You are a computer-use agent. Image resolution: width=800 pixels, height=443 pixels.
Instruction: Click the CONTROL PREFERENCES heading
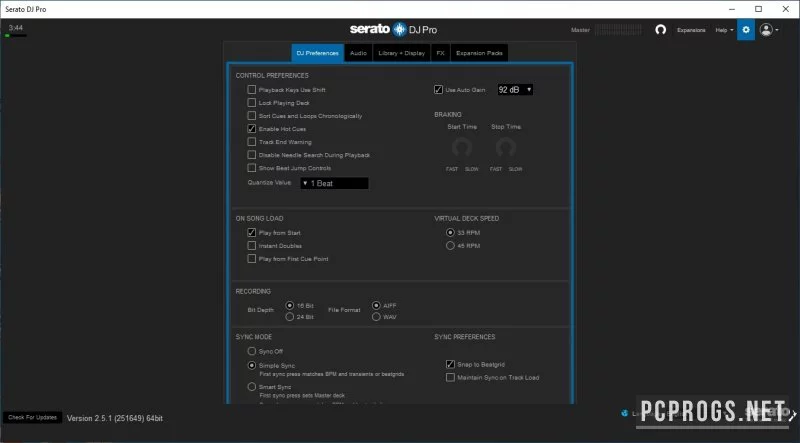[272, 76]
